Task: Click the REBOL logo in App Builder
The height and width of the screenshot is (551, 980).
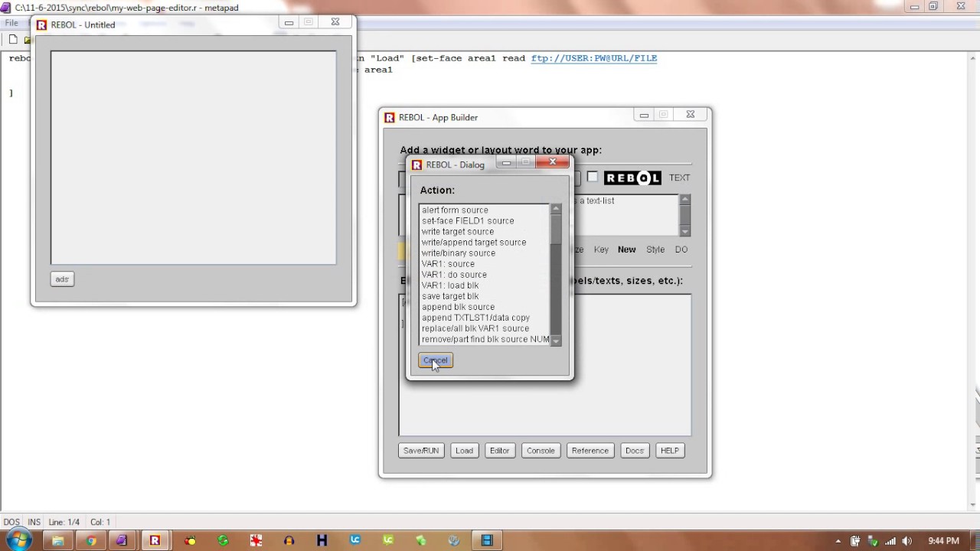Action: click(632, 178)
